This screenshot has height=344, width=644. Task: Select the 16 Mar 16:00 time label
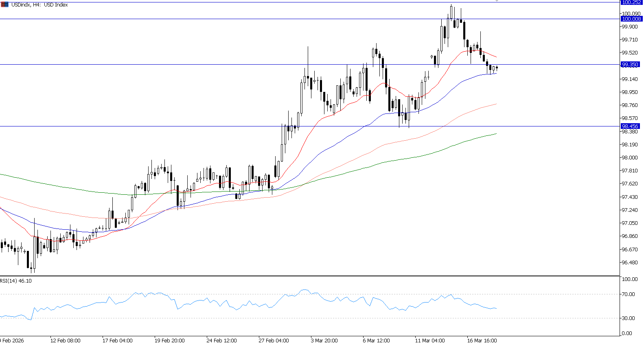[x=482, y=341]
